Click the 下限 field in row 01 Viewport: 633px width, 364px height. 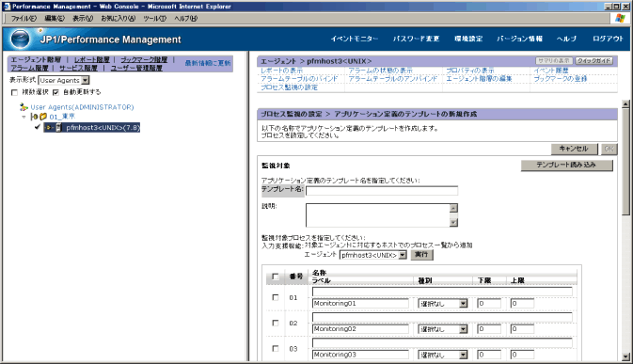(x=489, y=304)
